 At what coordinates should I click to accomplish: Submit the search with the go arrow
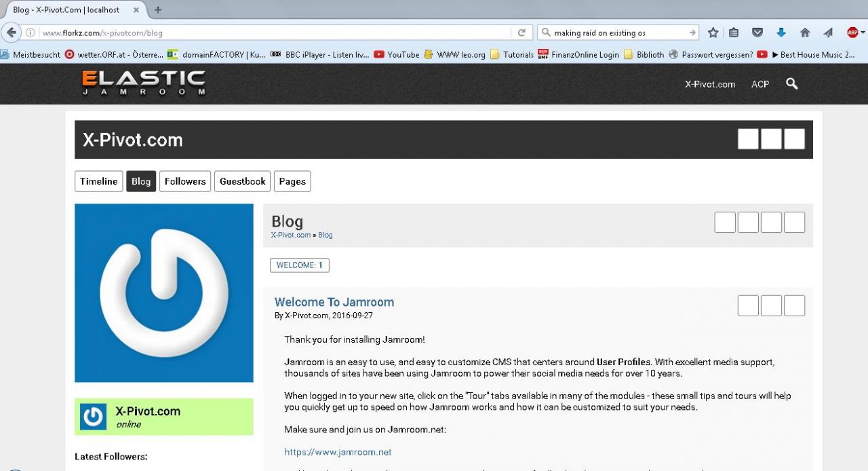692,33
